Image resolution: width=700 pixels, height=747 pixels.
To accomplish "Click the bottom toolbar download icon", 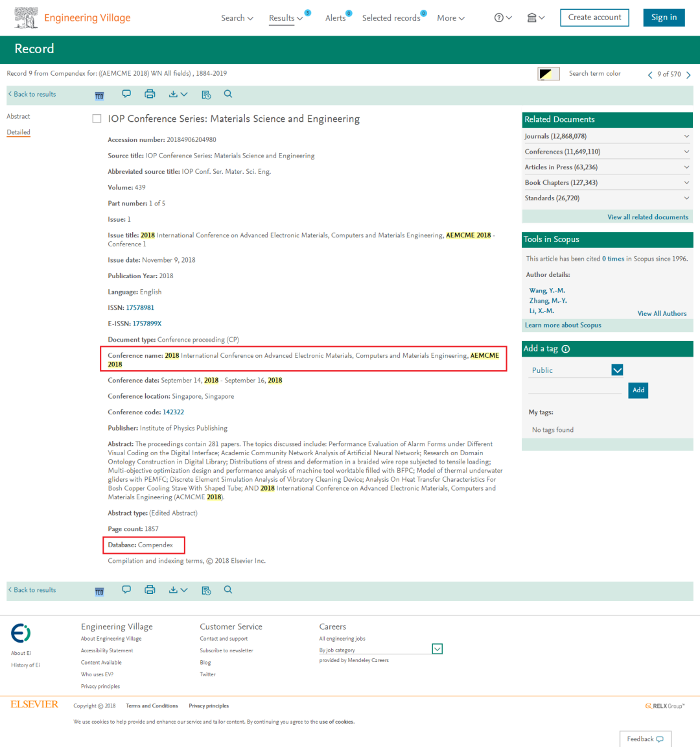I will pos(178,590).
